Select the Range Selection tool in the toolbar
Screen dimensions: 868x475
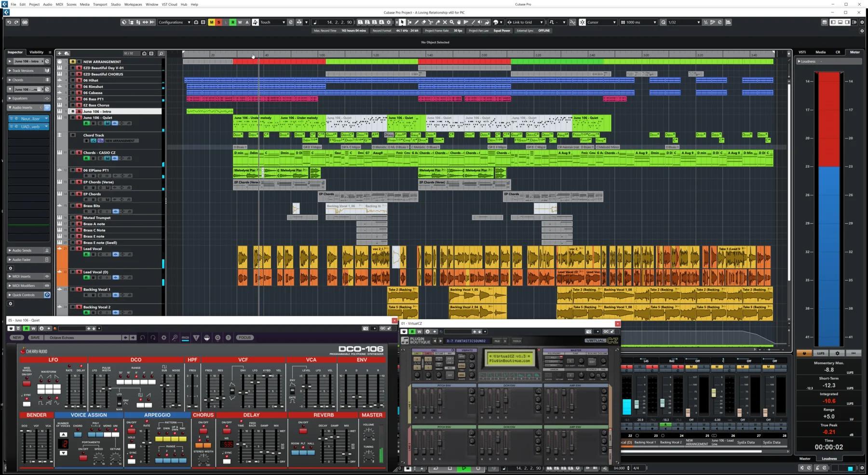pyautogui.click(x=410, y=22)
